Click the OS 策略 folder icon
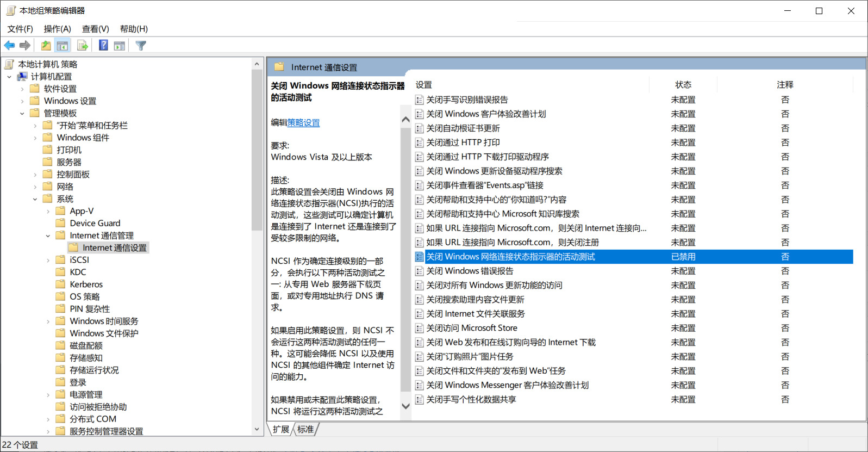868x452 pixels. pyautogui.click(x=61, y=296)
